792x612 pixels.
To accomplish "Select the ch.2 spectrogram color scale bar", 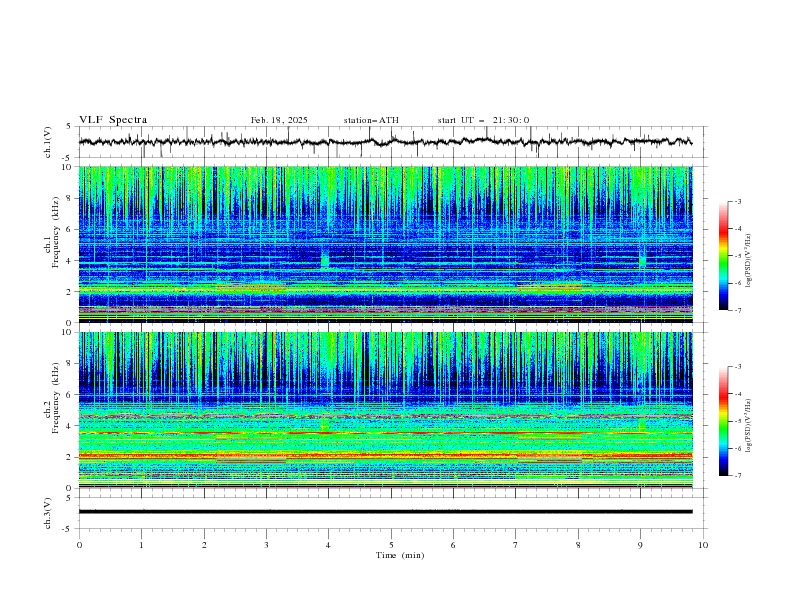I will coord(723,421).
